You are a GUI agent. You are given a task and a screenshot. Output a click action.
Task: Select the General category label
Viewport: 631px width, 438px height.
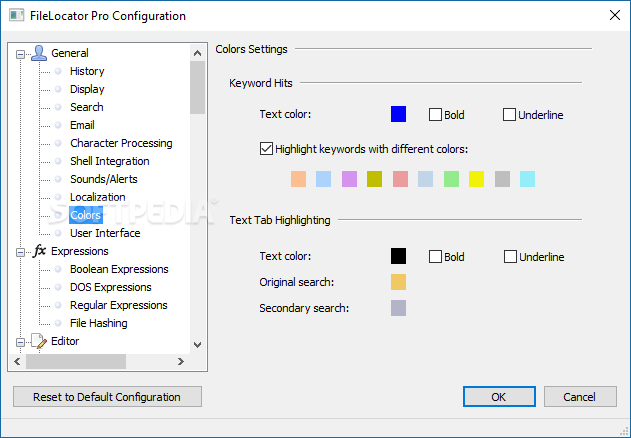click(70, 53)
